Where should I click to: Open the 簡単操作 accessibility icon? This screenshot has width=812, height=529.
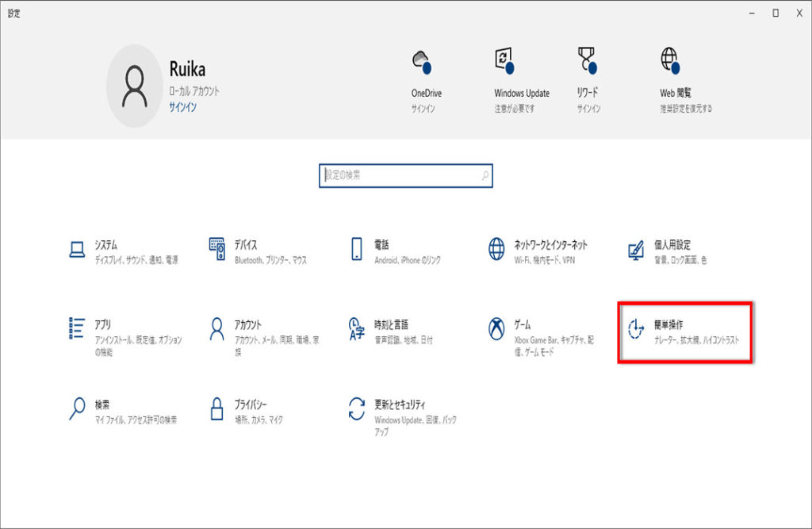click(x=636, y=329)
